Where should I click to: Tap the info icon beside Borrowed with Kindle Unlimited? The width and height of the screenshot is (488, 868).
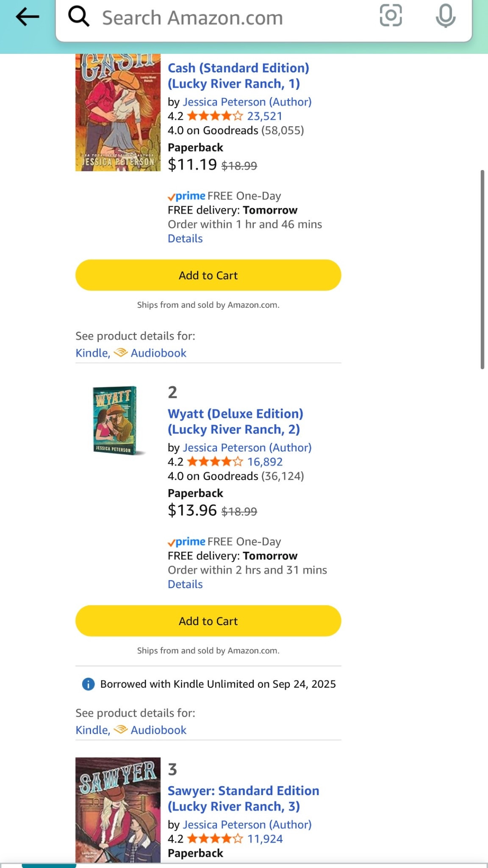(x=88, y=684)
